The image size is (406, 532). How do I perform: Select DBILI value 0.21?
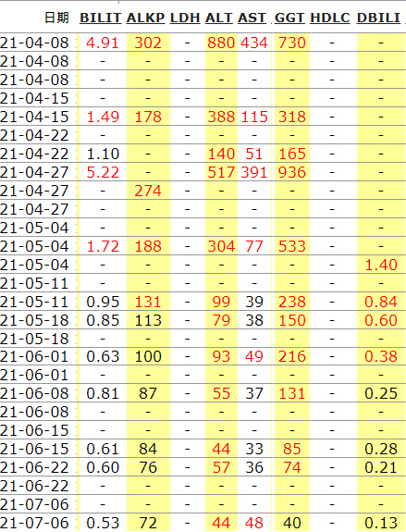coord(380,468)
